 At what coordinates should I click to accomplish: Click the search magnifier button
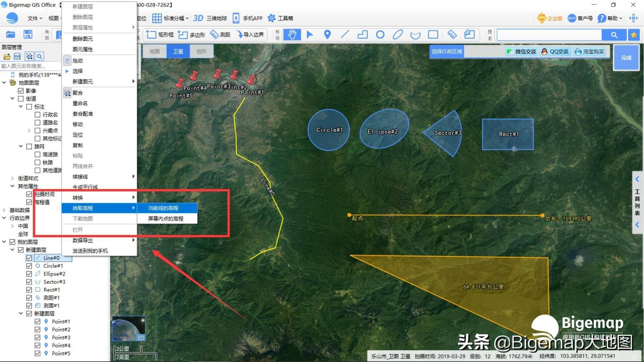614,35
